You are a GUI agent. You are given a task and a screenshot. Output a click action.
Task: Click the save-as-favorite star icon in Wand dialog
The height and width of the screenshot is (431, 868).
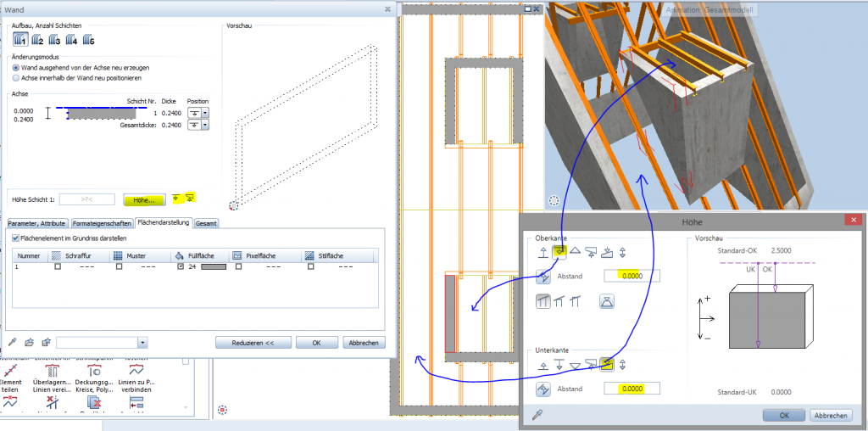click(x=45, y=342)
